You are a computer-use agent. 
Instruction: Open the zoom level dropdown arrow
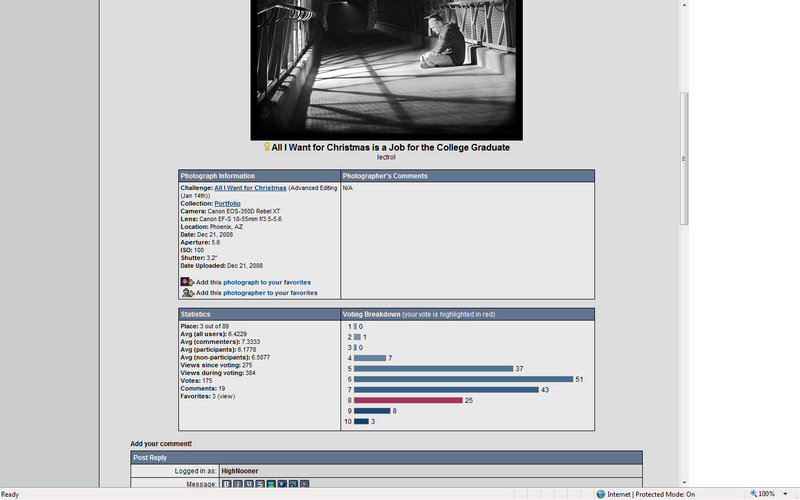787,494
